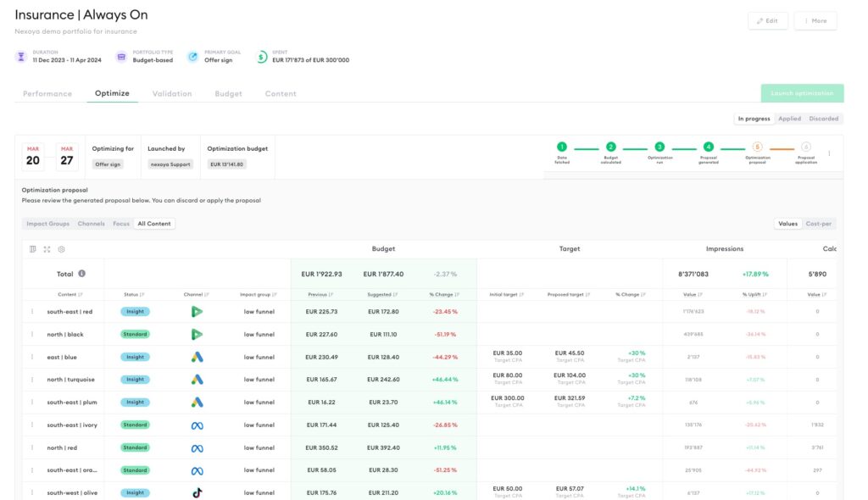Viewport: 868px width, 500px height.
Task: Click the drag handle on north | black row
Action: (31, 334)
